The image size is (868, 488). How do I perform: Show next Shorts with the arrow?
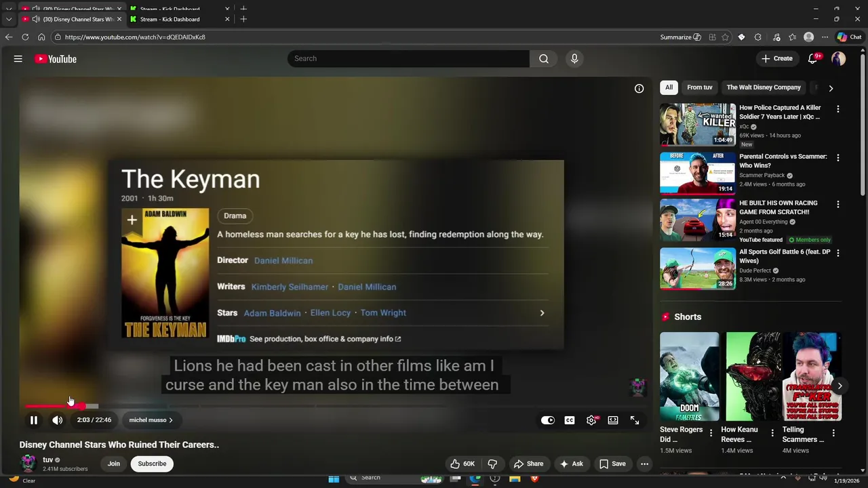[x=840, y=386]
